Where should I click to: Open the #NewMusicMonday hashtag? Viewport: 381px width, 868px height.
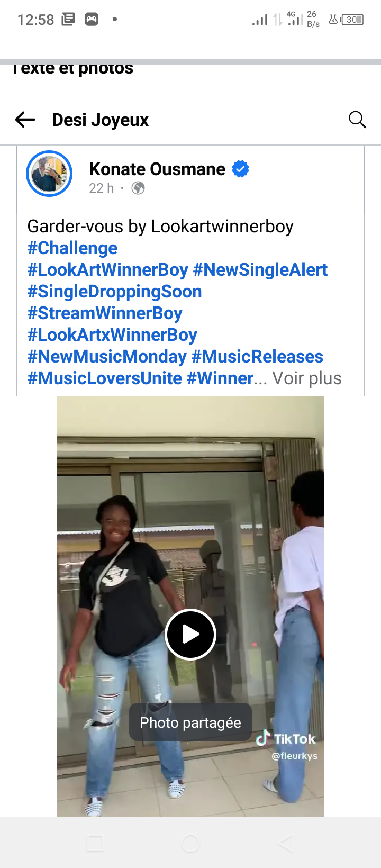pyautogui.click(x=107, y=357)
